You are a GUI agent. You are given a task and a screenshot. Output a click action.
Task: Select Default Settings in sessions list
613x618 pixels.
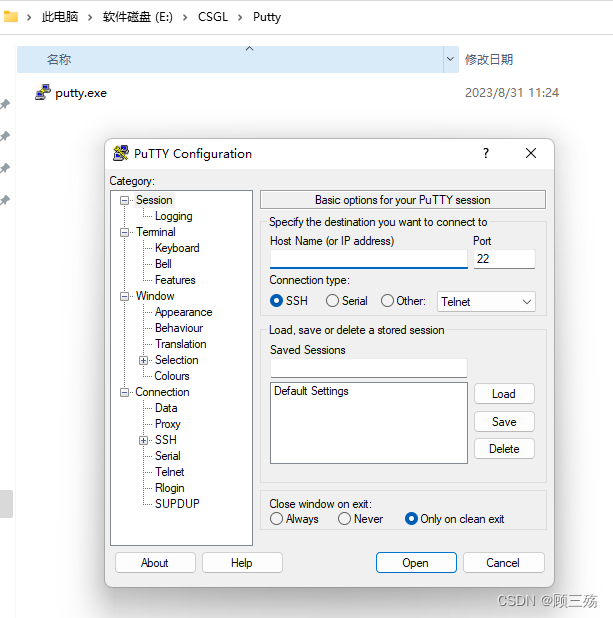tap(311, 391)
